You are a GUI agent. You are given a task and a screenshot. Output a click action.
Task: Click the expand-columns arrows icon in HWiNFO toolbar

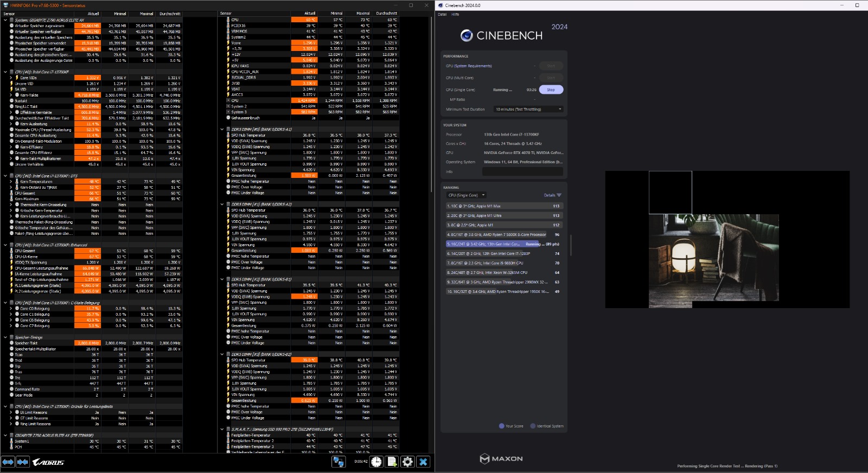tap(8, 462)
